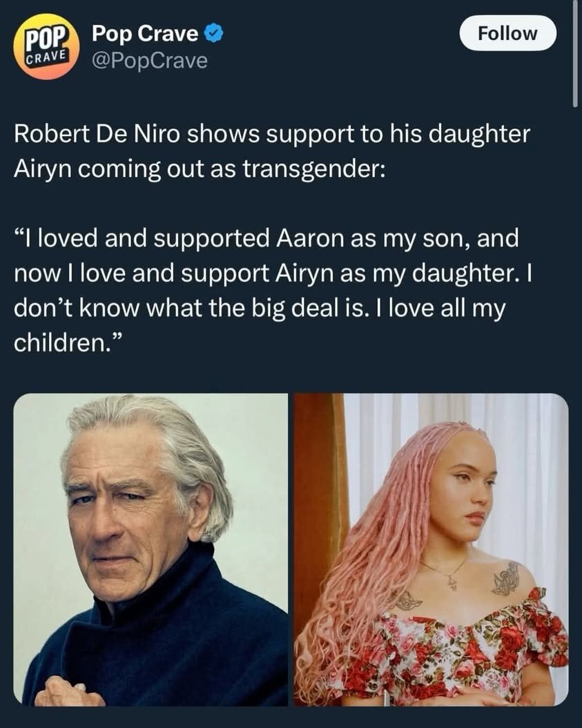Tap the POP lettering in the logo

point(49,37)
